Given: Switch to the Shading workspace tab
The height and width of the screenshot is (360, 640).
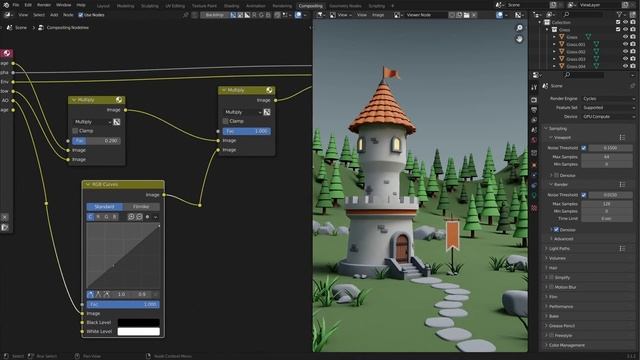Looking at the screenshot, I should point(231,6).
